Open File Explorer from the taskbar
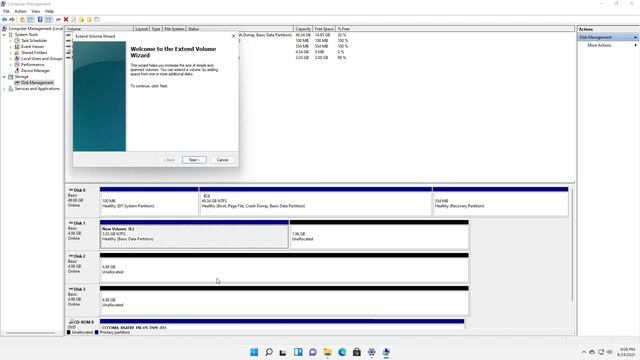 327,352
